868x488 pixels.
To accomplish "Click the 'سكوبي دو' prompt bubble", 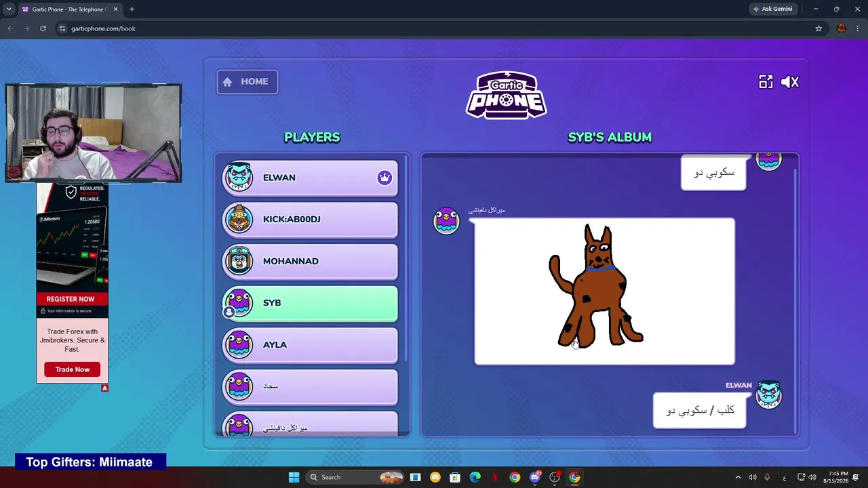I will coord(713,173).
